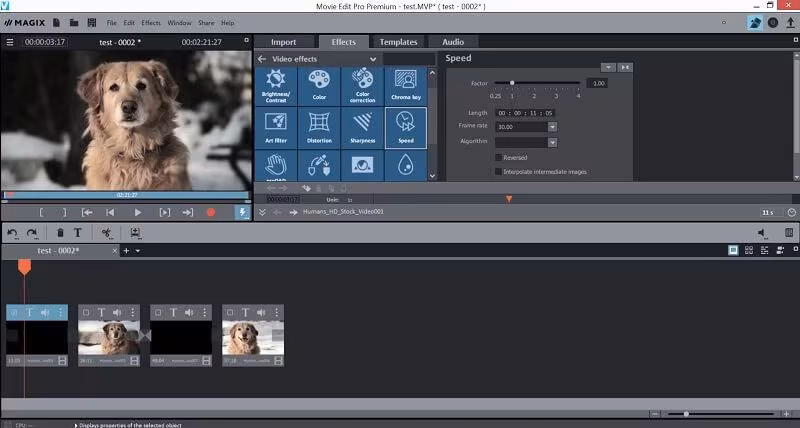Start playback with the play button
Viewport: 800px width, 428px height.
[x=137, y=212]
